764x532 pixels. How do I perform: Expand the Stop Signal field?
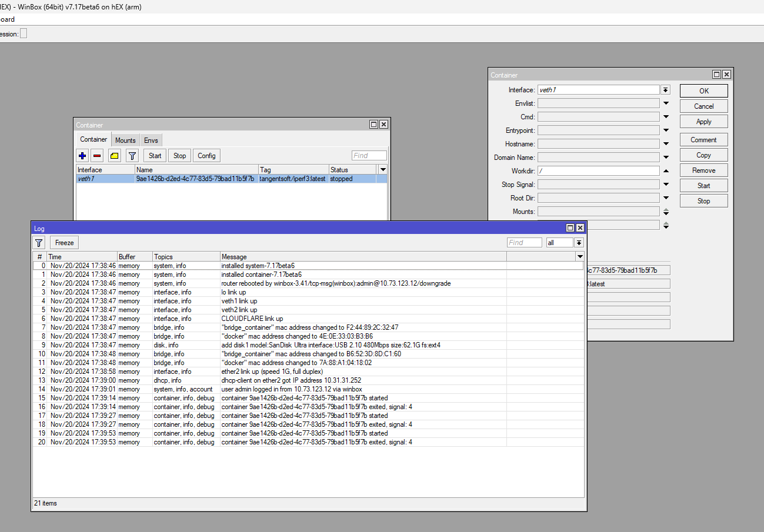coord(666,185)
